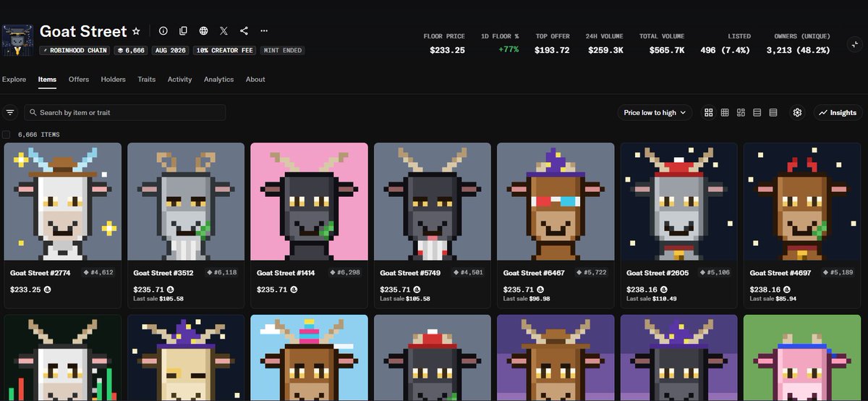Click rarity badge #5,189 on Goat Street #4697
The image size is (868, 401).
[x=838, y=273]
